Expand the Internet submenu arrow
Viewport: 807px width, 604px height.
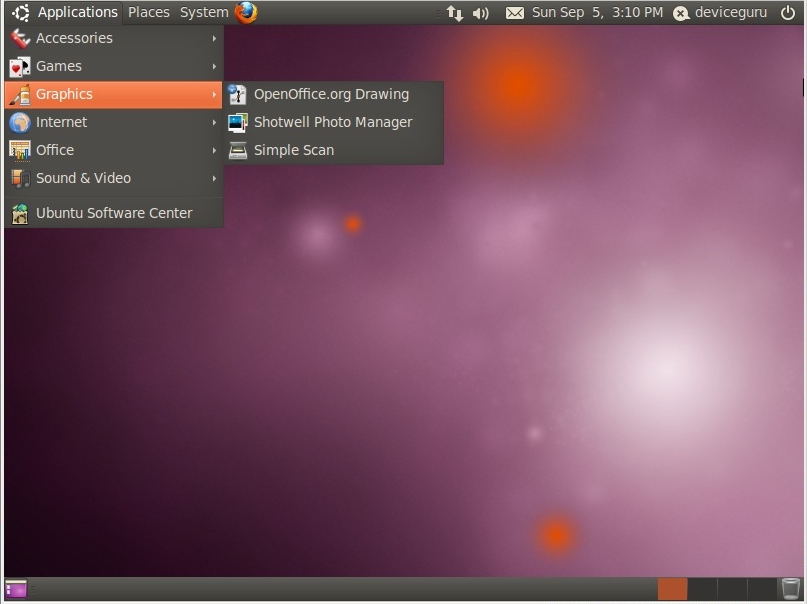coord(214,122)
